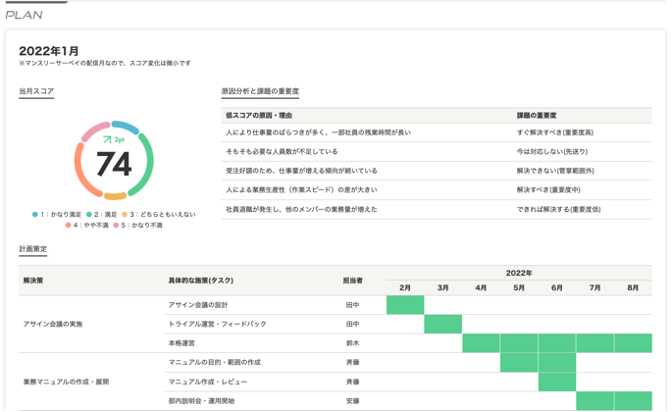
Task: Click the green up-arrow score change icon
Action: 105,141
